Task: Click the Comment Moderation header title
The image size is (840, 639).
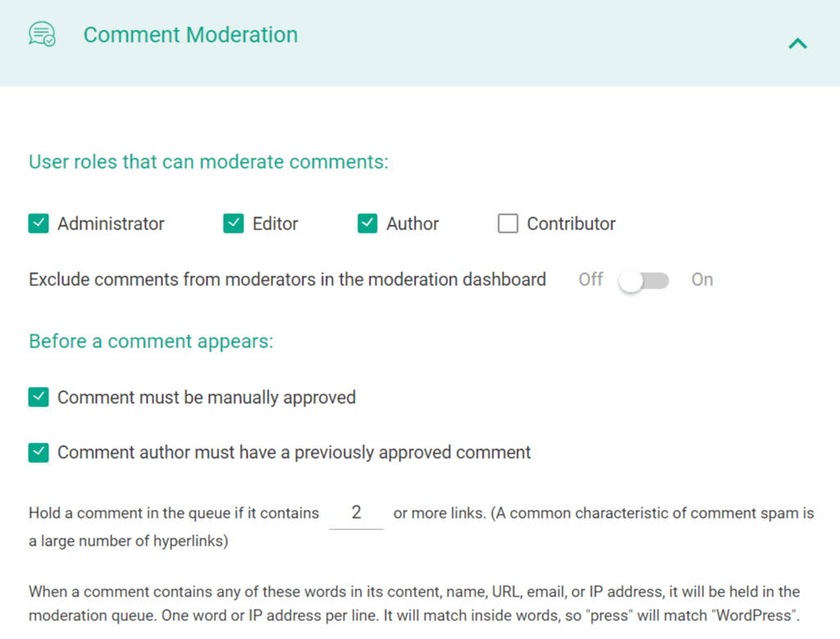Action: coord(190,35)
